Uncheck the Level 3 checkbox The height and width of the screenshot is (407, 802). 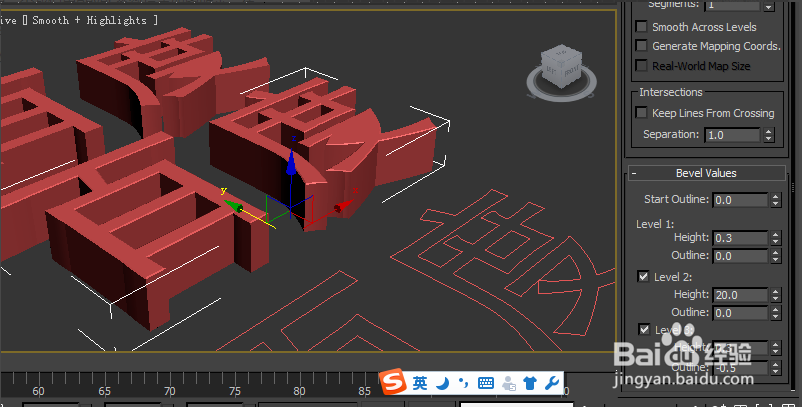[x=644, y=329]
